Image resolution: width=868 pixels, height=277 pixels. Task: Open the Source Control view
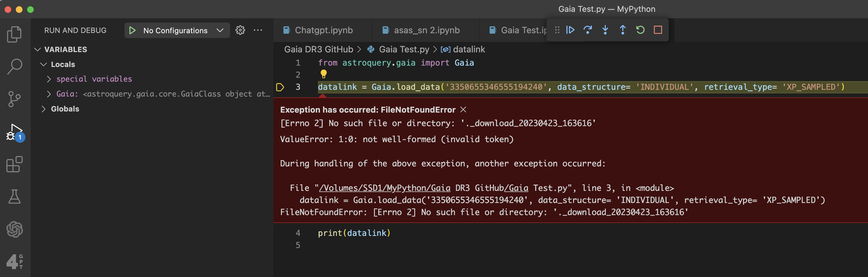(14, 99)
